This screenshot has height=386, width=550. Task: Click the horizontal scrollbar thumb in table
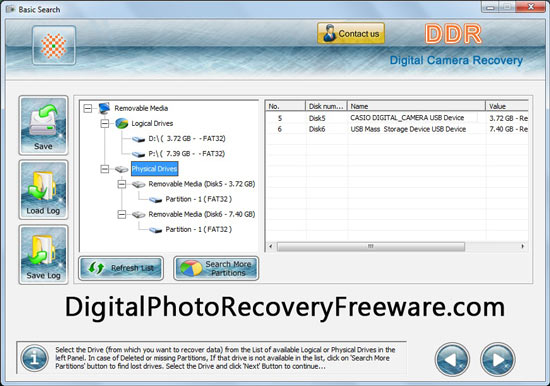coord(371,246)
